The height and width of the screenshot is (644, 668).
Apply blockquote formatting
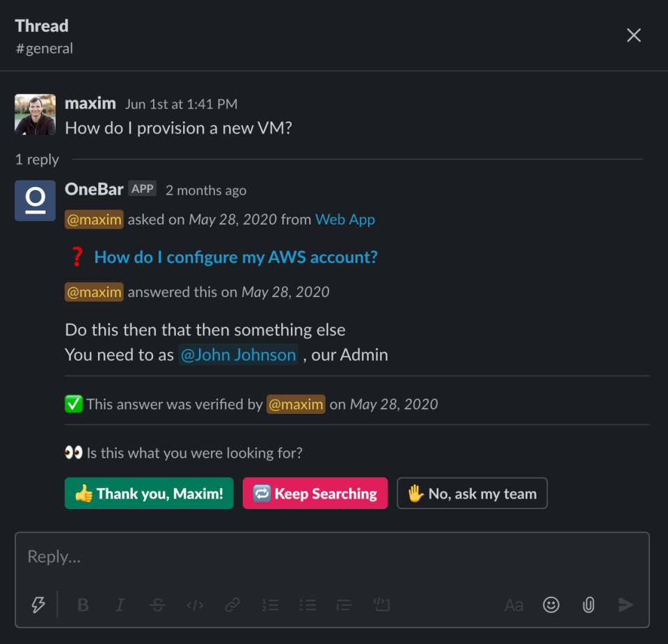coord(344,605)
